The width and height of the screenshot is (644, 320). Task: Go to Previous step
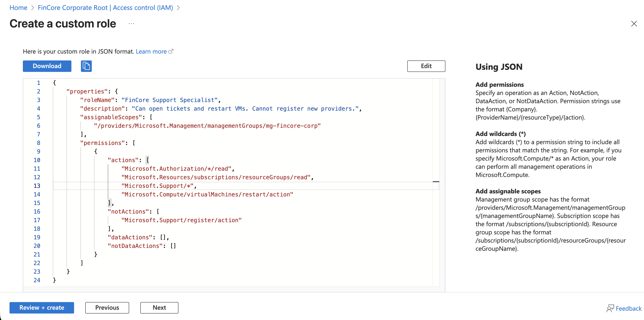[x=107, y=308]
